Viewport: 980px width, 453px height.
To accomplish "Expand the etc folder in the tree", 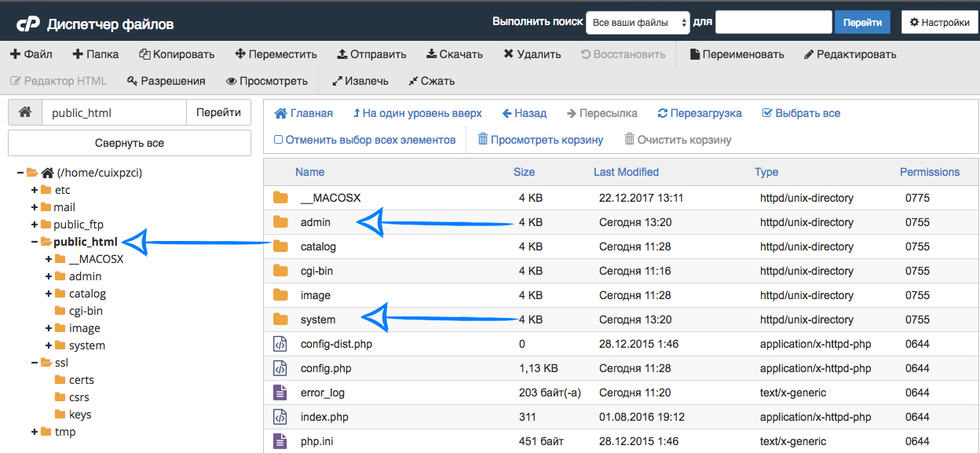I will click(35, 189).
